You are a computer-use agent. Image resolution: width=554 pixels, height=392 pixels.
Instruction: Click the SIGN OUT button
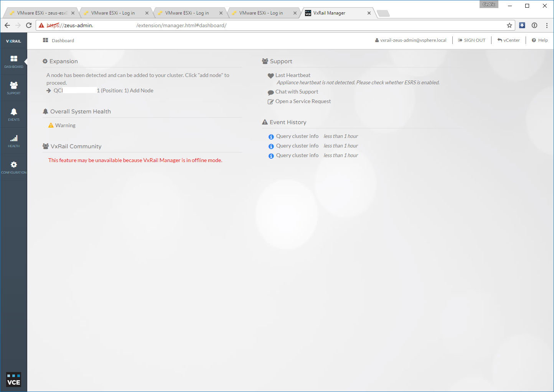472,40
